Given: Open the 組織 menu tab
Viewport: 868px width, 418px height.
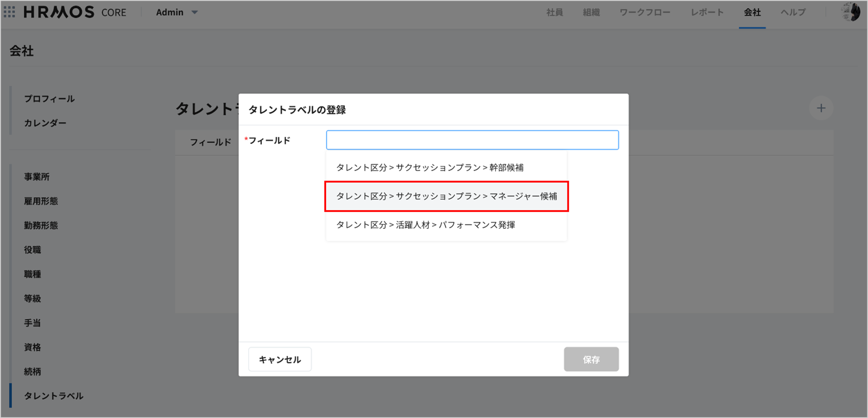Looking at the screenshot, I should click(591, 12).
